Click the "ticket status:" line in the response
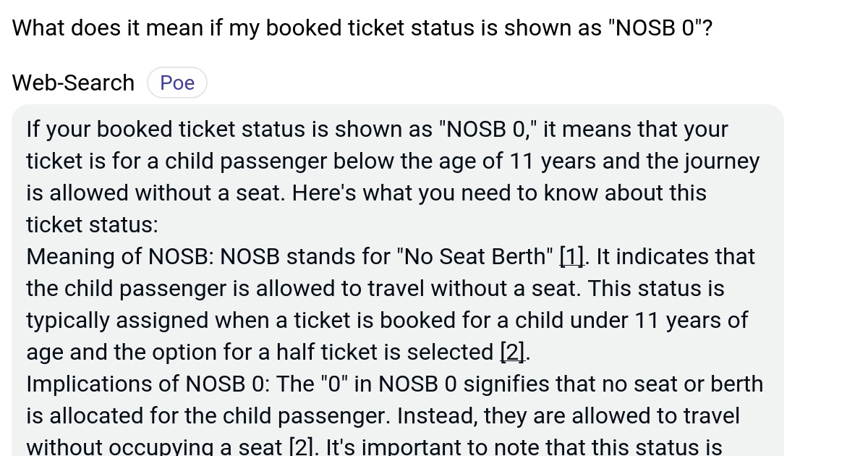868x456 pixels. click(92, 225)
